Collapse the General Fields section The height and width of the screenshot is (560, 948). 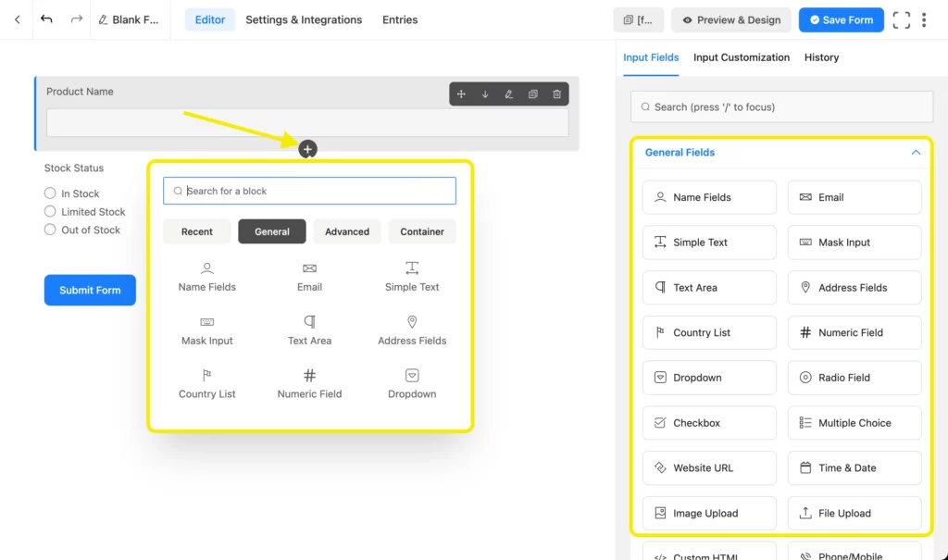click(916, 153)
